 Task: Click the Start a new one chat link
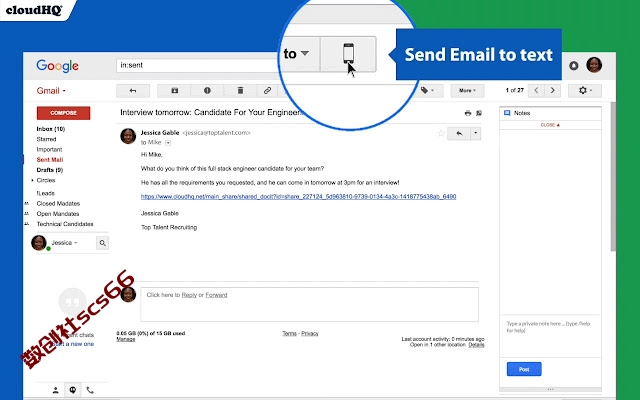[73, 344]
